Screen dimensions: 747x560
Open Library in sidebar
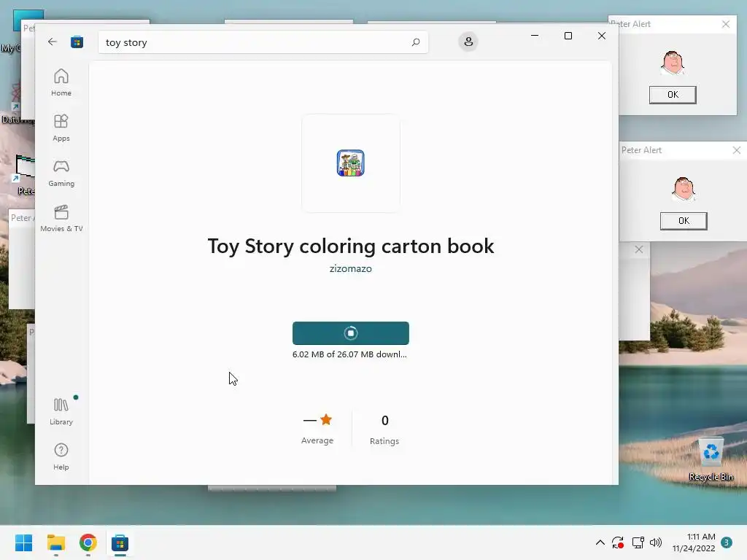tap(61, 411)
